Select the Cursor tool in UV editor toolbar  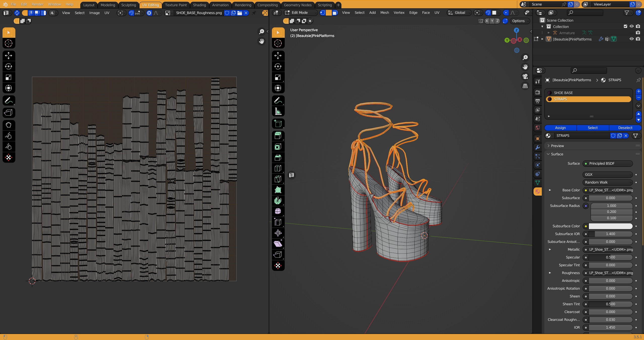click(x=9, y=43)
